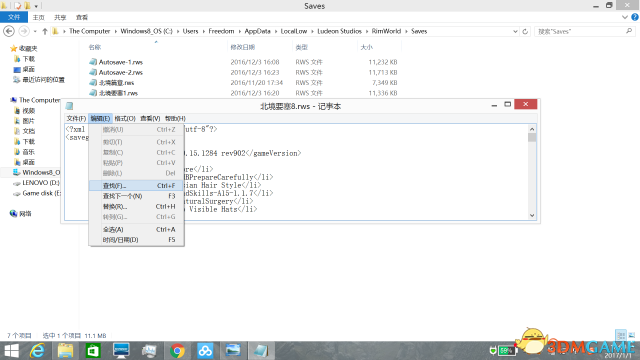Expand chevron after RimWorld in address path

click(x=406, y=31)
